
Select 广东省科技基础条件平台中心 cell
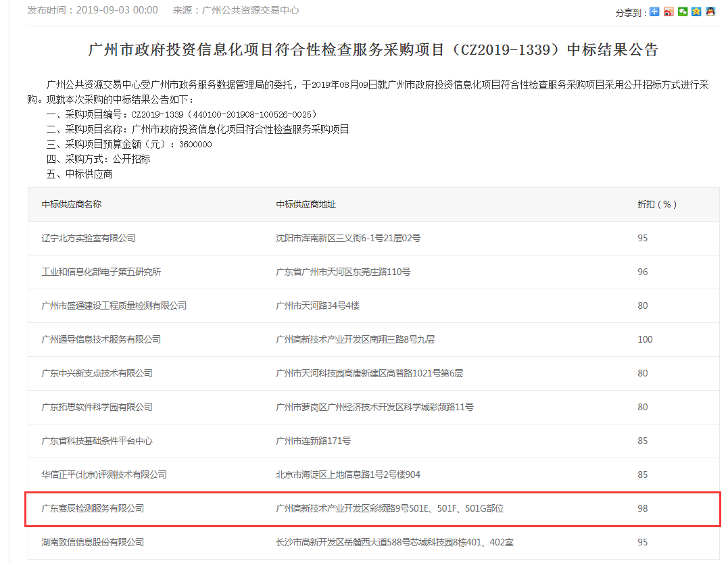click(97, 441)
